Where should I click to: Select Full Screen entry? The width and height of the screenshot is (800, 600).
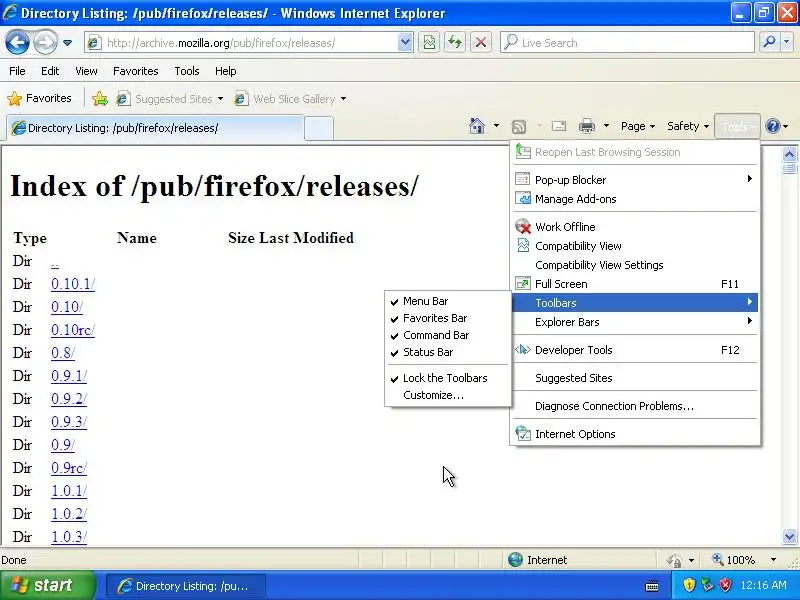coord(635,284)
